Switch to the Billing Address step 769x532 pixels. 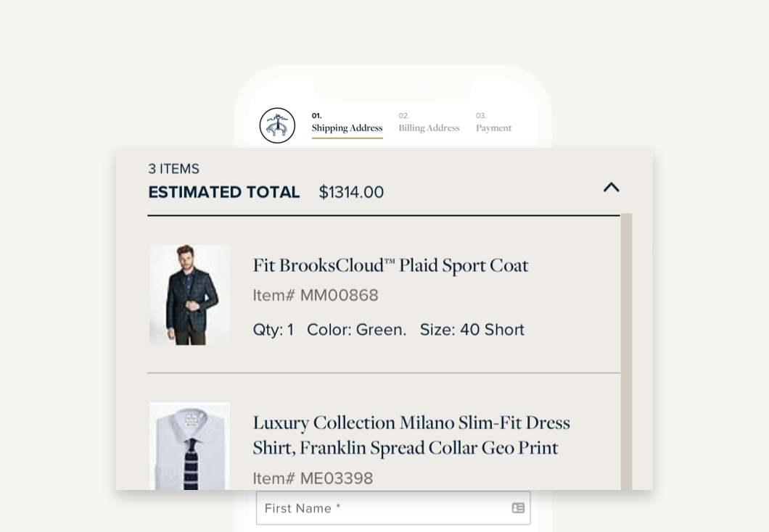coord(429,122)
